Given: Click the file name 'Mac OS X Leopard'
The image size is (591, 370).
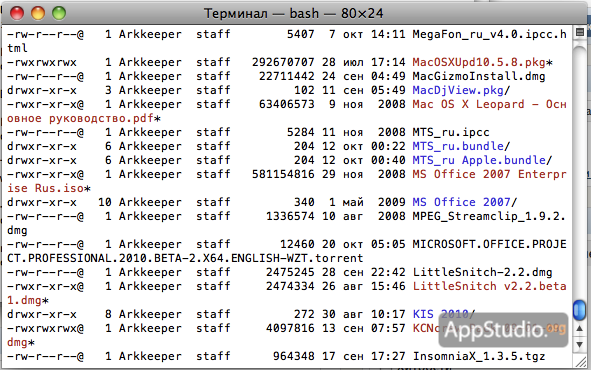Looking at the screenshot, I should (x=468, y=104).
